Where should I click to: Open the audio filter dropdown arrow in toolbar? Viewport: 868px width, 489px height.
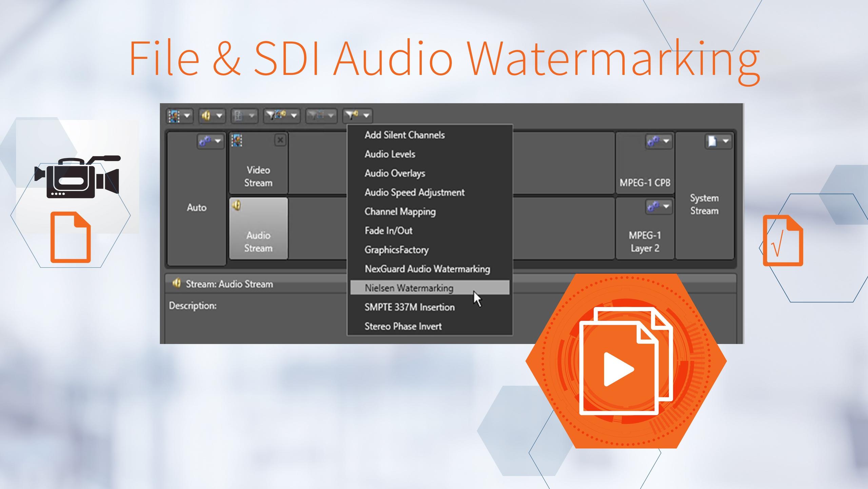pyautogui.click(x=366, y=116)
